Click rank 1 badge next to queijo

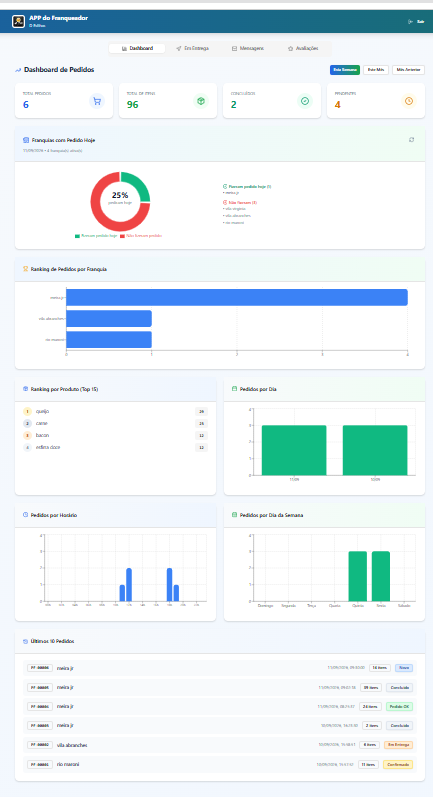click(x=27, y=411)
